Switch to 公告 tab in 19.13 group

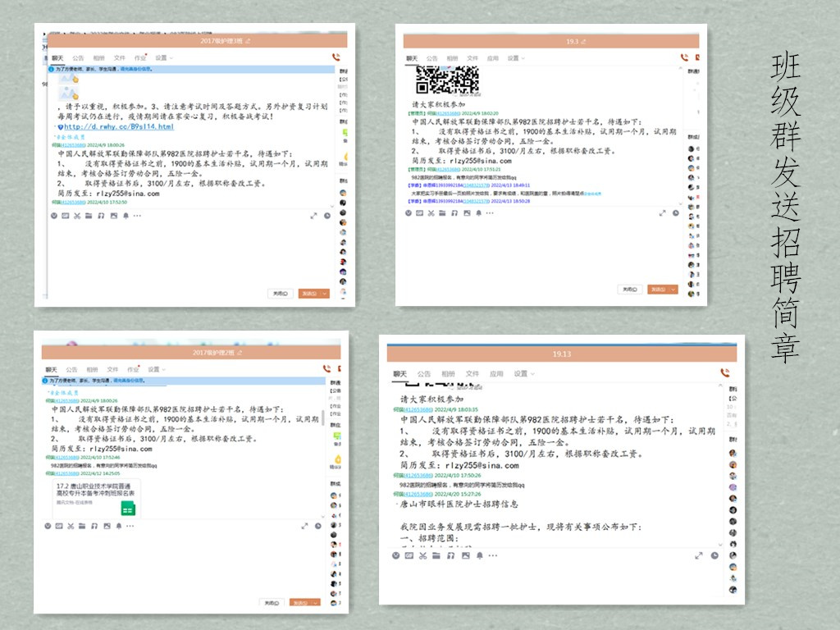pyautogui.click(x=423, y=373)
